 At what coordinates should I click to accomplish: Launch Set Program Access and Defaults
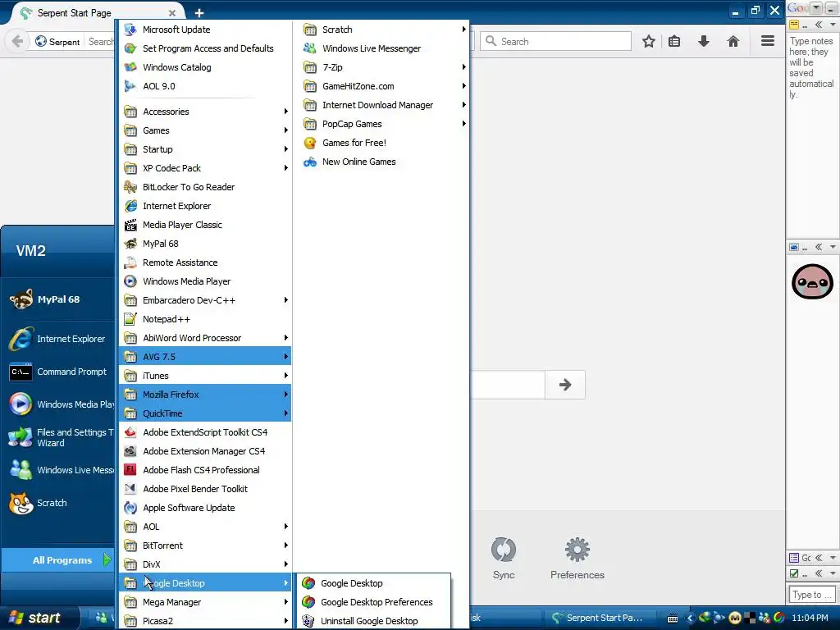(205, 48)
